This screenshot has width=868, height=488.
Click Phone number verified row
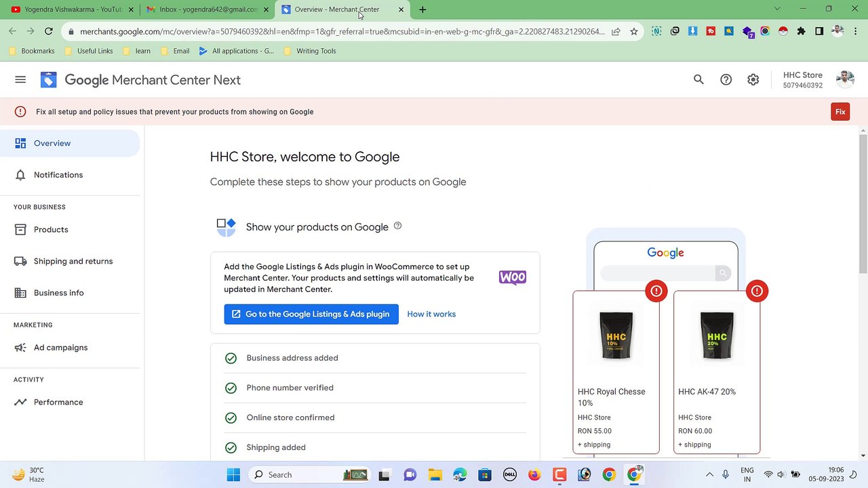[375, 388]
